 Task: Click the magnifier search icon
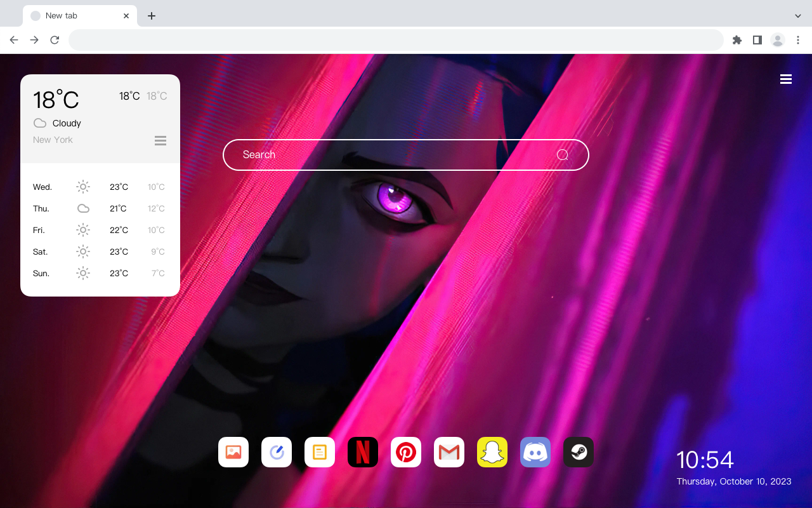click(x=563, y=155)
